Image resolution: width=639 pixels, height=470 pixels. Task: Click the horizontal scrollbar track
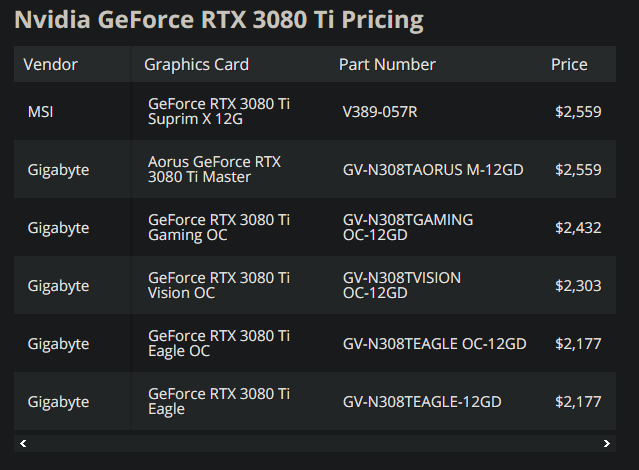[315, 442]
